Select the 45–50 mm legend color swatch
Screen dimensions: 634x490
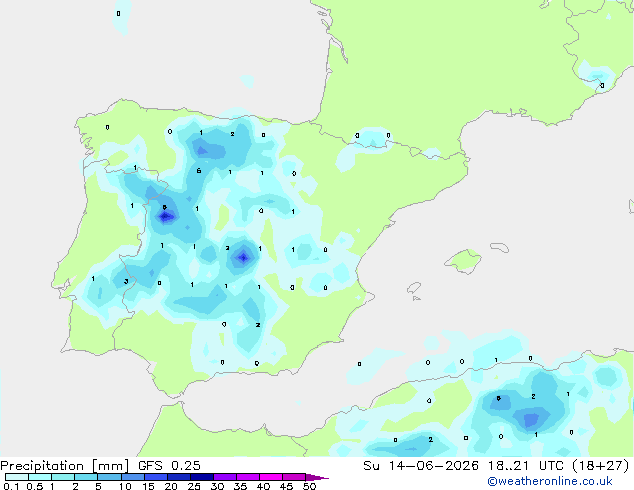pyautogui.click(x=294, y=477)
